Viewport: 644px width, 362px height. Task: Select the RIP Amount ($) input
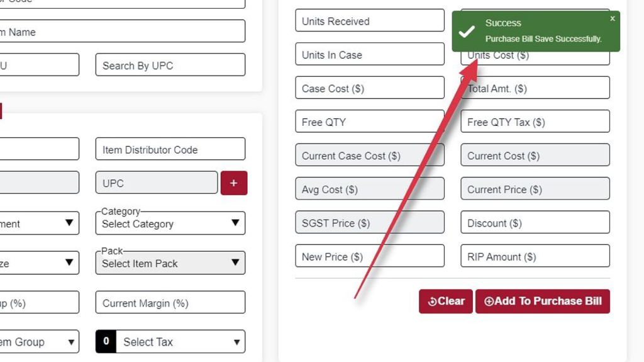pos(535,256)
